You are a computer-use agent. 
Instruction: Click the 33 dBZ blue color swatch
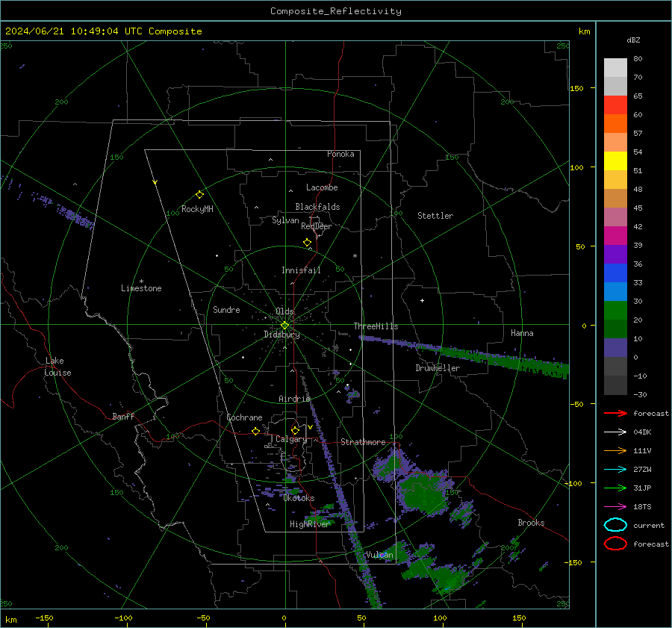615,291
